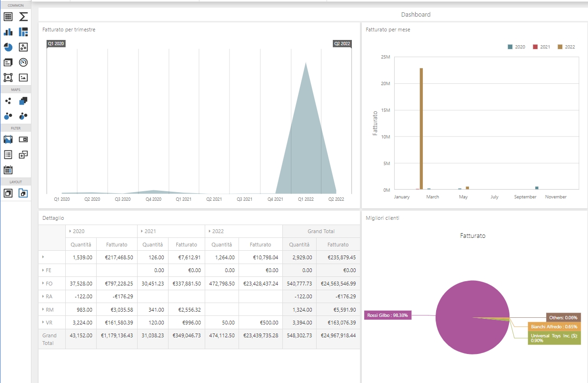Image resolution: width=588 pixels, height=383 pixels.
Task: Click the September axis label
Action: click(x=525, y=197)
